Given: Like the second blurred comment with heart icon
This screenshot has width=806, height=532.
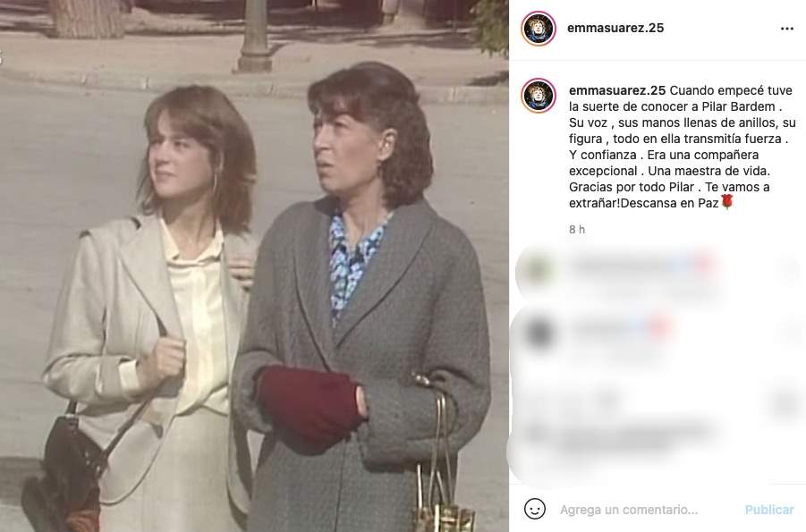Looking at the screenshot, I should pyautogui.click(x=791, y=333).
